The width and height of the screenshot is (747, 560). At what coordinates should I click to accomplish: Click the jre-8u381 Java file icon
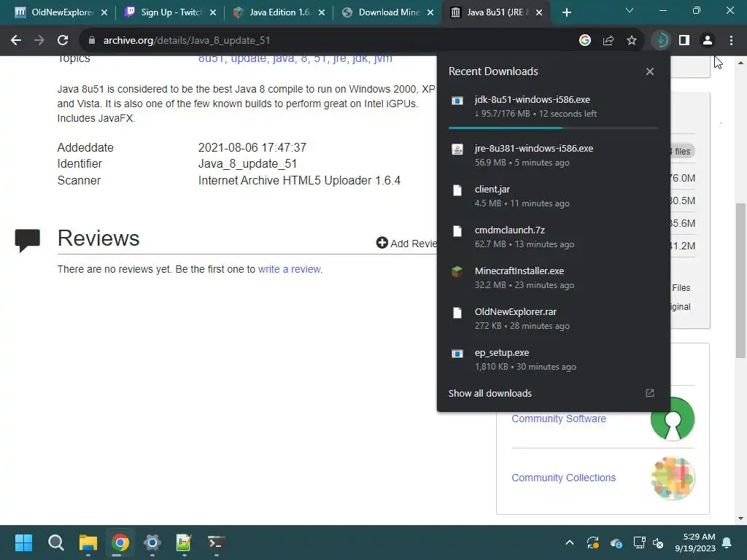coord(457,149)
